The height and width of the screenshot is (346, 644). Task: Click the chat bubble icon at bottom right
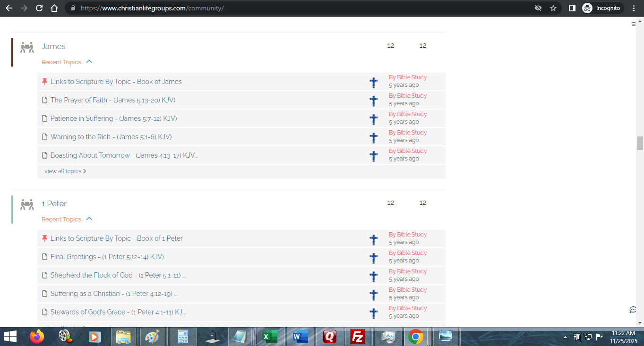pos(633,310)
